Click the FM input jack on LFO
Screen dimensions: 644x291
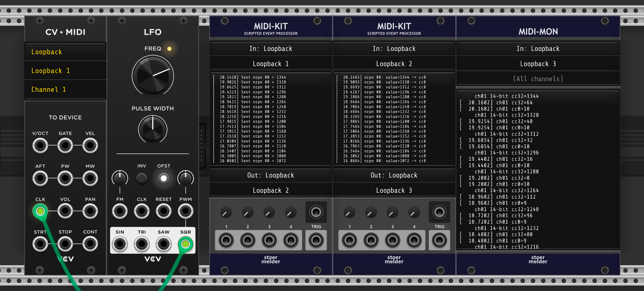point(120,211)
